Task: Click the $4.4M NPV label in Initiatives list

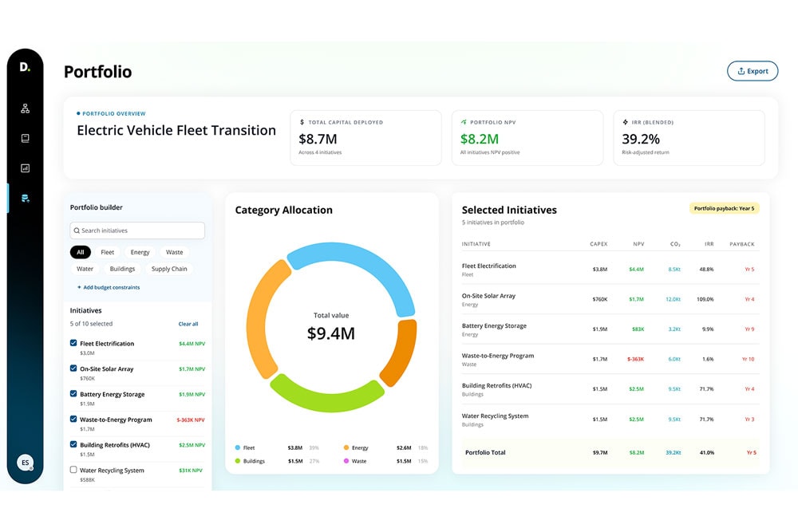Action: point(192,344)
